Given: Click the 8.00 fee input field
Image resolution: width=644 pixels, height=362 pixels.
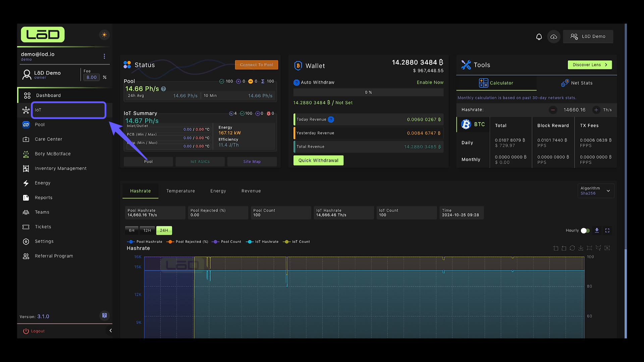Looking at the screenshot, I should (92, 77).
